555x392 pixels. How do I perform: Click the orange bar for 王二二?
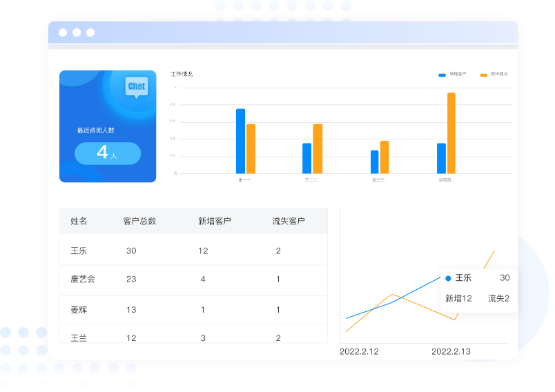click(x=318, y=148)
